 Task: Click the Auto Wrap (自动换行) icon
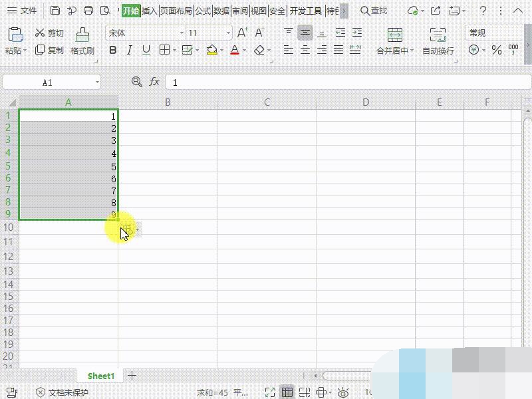[438, 35]
